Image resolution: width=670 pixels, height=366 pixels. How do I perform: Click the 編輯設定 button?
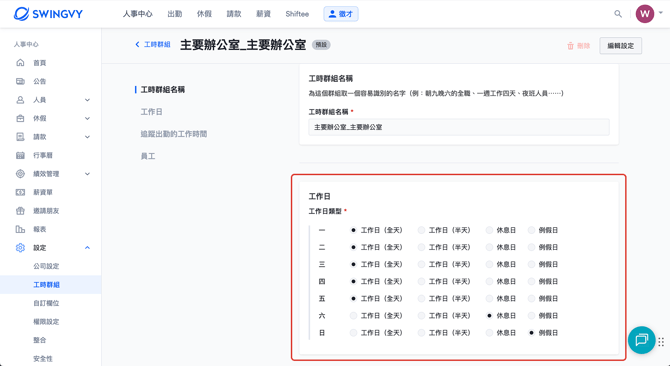click(620, 46)
